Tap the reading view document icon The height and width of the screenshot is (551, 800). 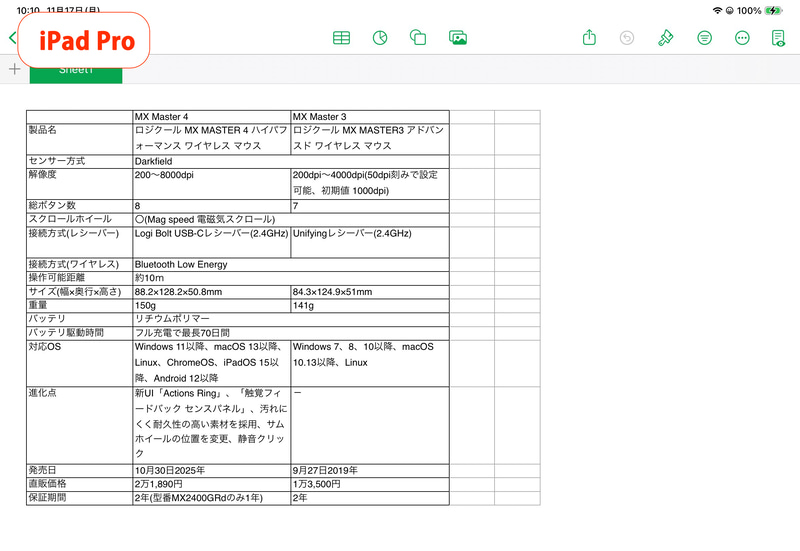[779, 38]
